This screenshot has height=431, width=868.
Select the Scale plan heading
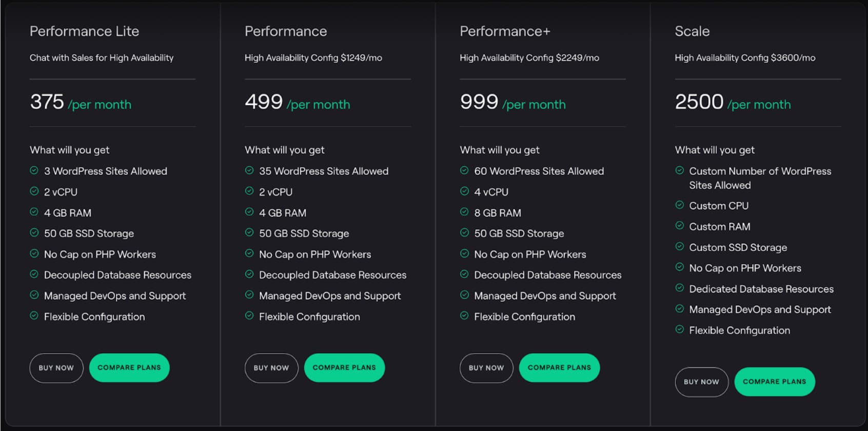692,31
